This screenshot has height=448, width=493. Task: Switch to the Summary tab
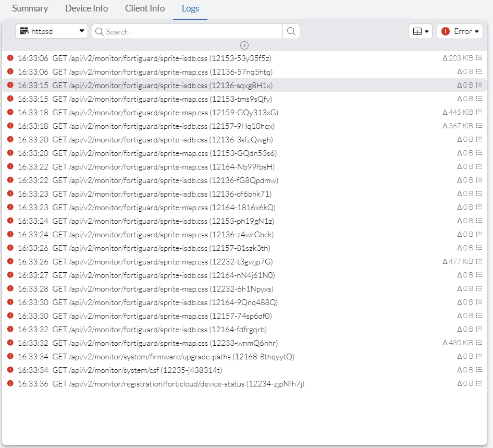click(30, 8)
